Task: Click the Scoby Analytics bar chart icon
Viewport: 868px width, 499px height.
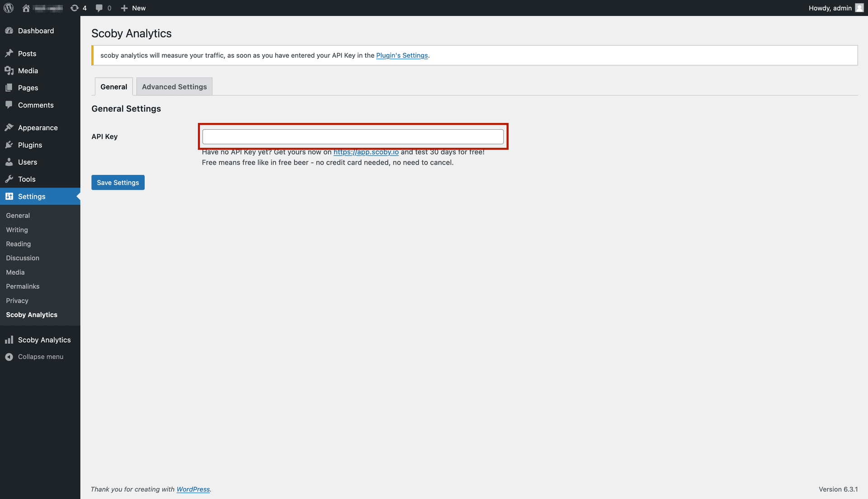Action: point(9,340)
